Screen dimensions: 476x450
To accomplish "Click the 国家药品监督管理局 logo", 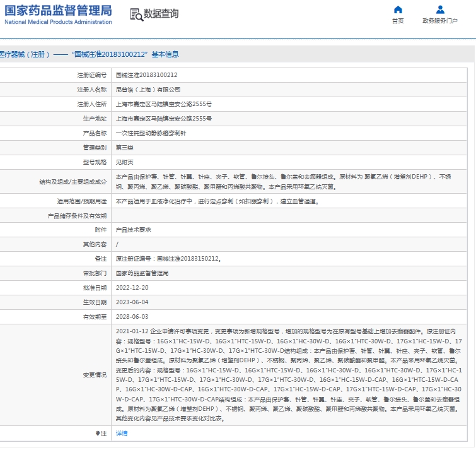I will click(x=58, y=15).
